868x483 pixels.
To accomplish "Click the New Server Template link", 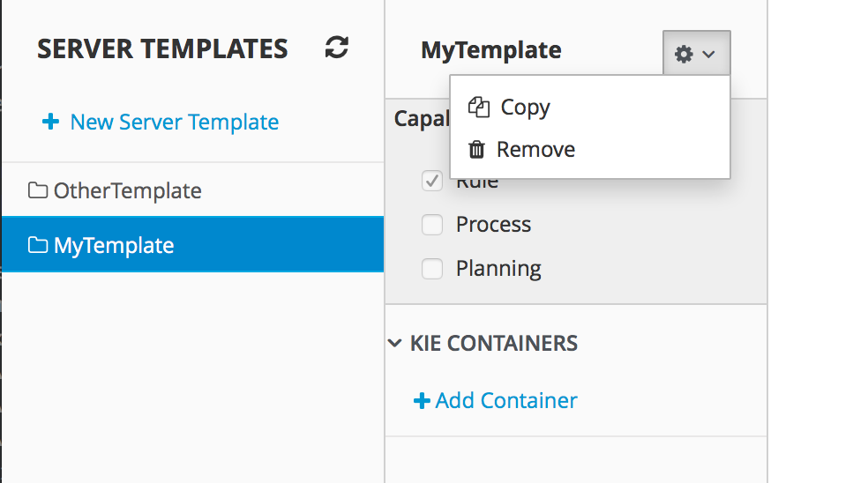I will click(x=174, y=122).
